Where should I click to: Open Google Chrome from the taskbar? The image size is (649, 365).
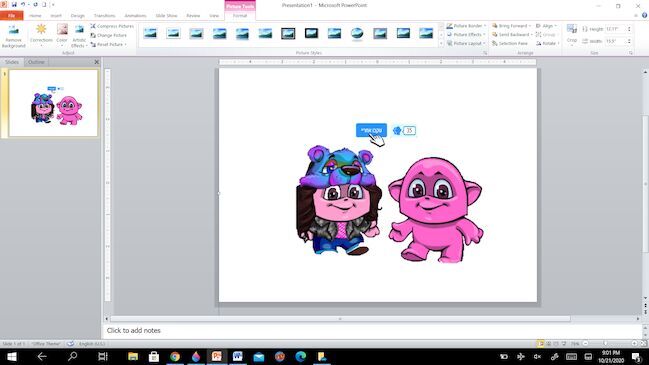coord(175,356)
